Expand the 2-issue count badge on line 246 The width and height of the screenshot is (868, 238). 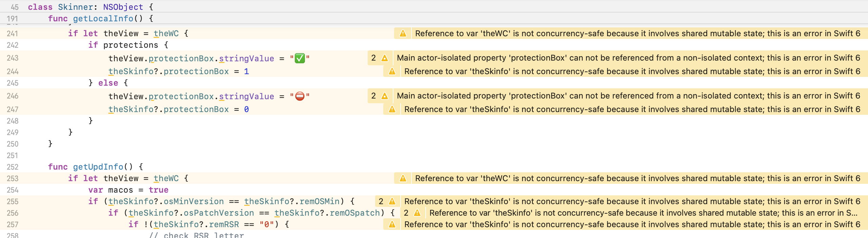(373, 96)
